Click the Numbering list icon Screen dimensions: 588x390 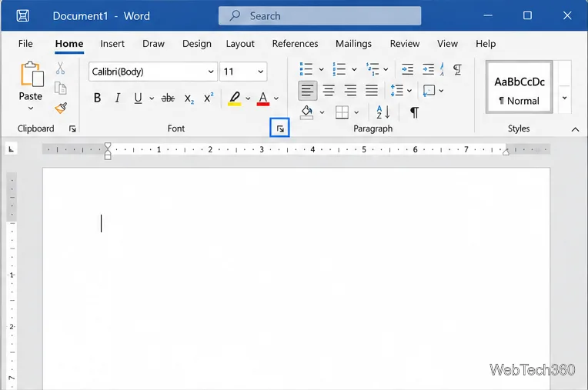point(339,69)
